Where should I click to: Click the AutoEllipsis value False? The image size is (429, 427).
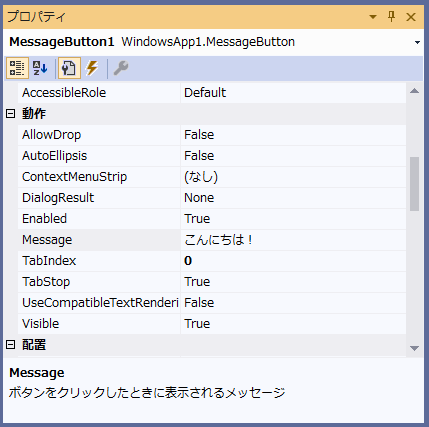(199, 156)
